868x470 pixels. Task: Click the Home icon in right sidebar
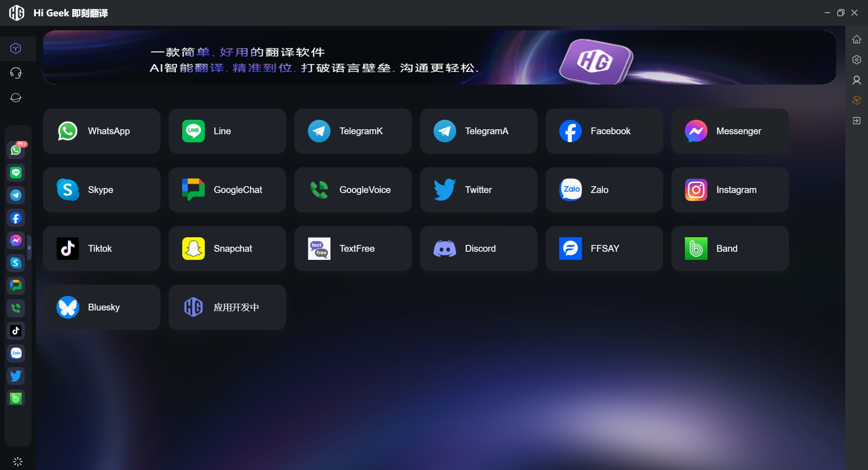[x=856, y=39]
